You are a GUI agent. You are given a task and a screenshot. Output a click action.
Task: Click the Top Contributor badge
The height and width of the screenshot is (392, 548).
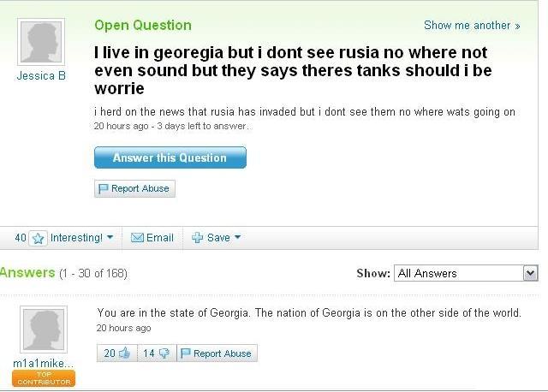point(44,378)
